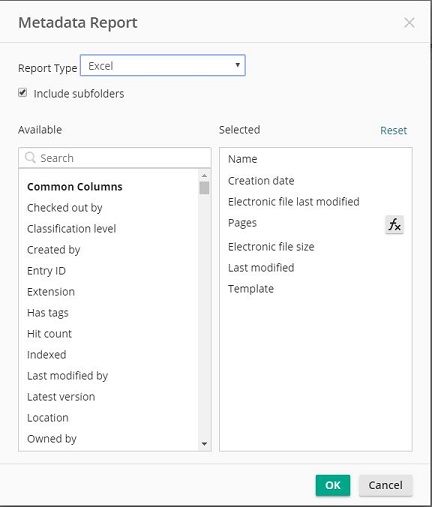This screenshot has width=432, height=507.
Task: Select Last modified by in the Available list
Action: pyautogui.click(x=68, y=376)
